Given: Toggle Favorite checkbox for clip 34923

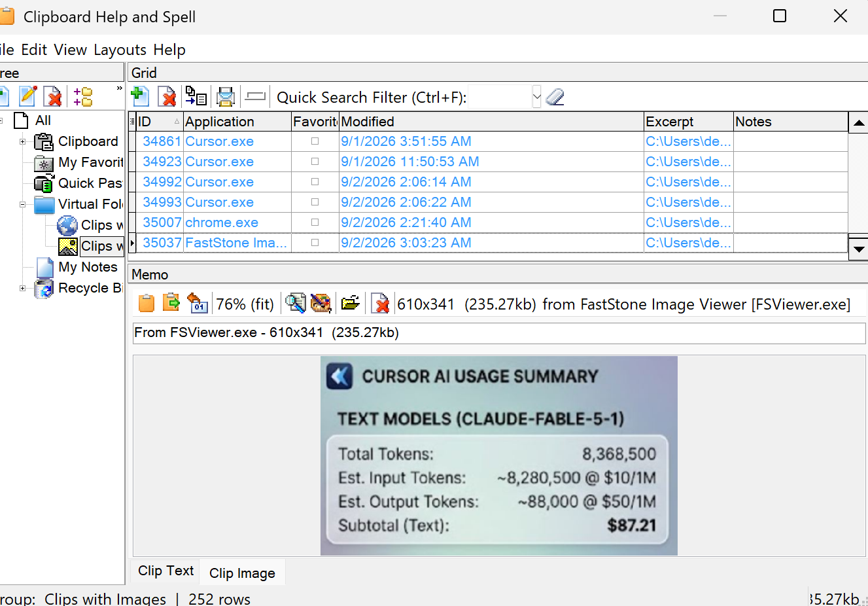Looking at the screenshot, I should (x=315, y=162).
